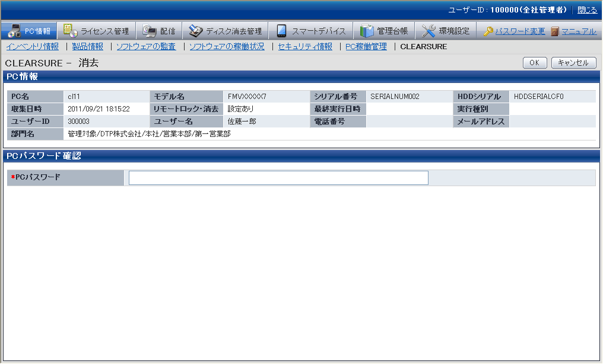
Task: Click the PC情報 section header
Action: point(301,76)
